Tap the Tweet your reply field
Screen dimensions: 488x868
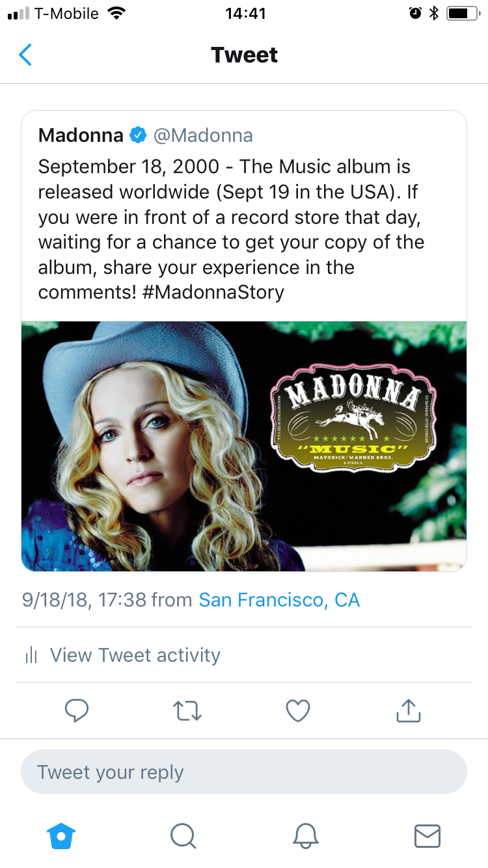tap(244, 772)
